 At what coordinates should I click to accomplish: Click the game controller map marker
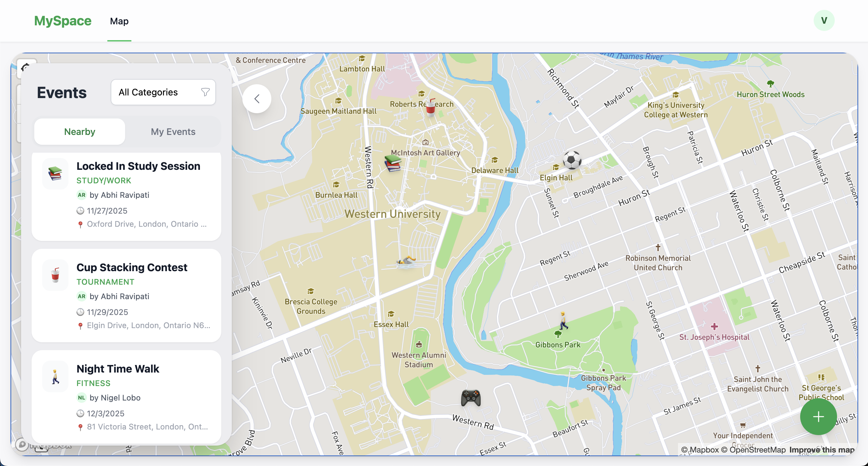point(471,398)
